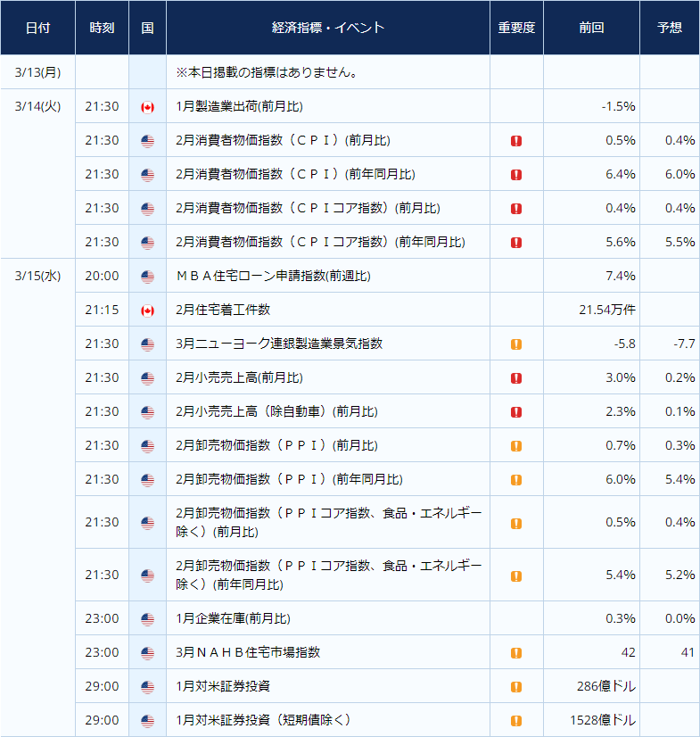
Task: Click the 重要度 column header
Action: [516, 28]
